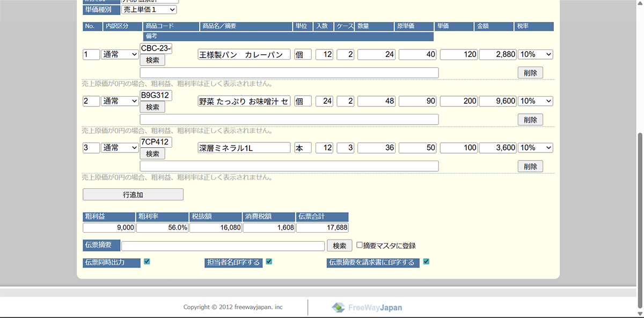This screenshot has width=644, height=318.
Task: Add a new line with 行追加
Action: (133, 194)
